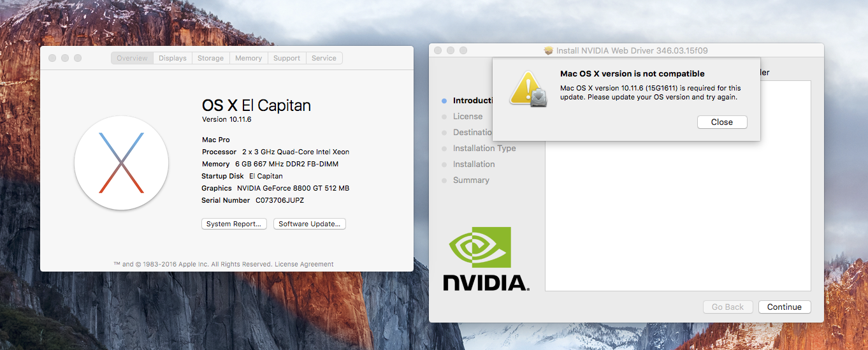Select the Introduction step in installer sidebar
868x350 pixels.
[472, 101]
